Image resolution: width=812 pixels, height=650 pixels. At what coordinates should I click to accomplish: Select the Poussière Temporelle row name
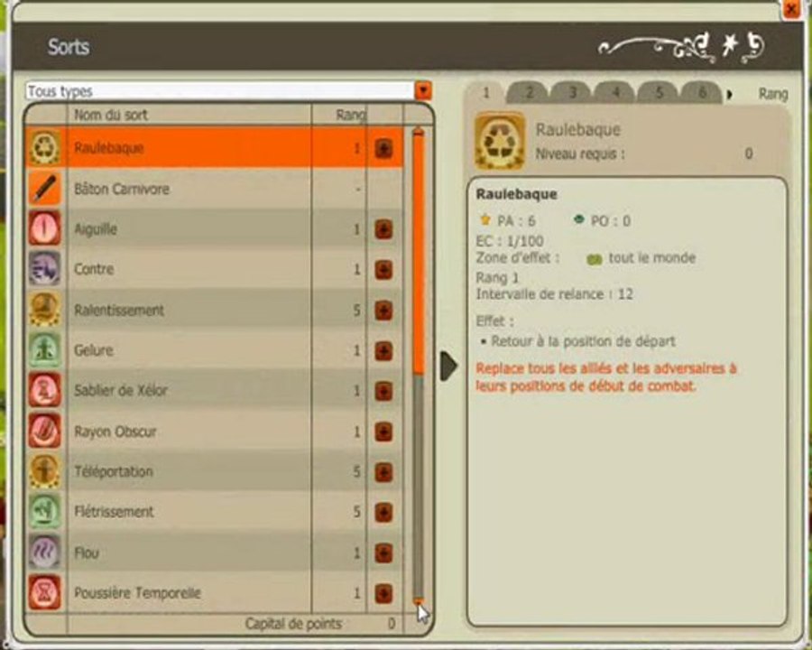click(x=137, y=593)
